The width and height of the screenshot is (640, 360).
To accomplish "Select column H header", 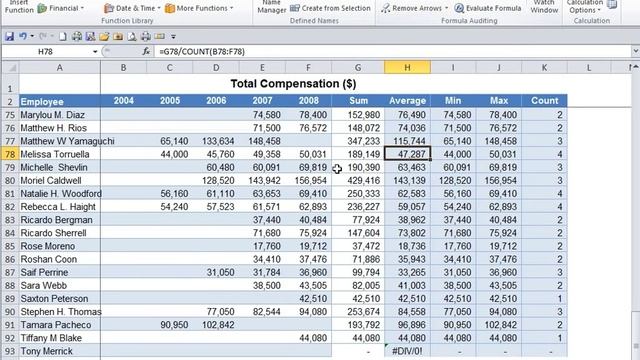I will [x=407, y=67].
